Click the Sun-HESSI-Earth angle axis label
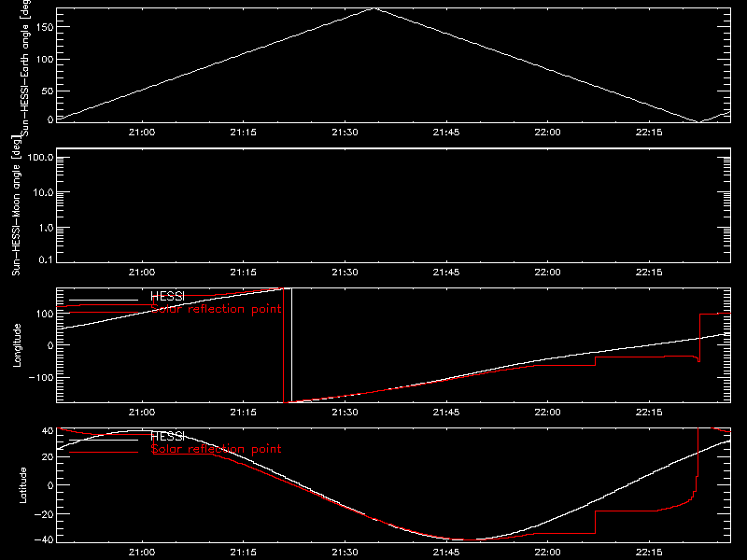Screen dimensions: 747x560 coord(25,68)
